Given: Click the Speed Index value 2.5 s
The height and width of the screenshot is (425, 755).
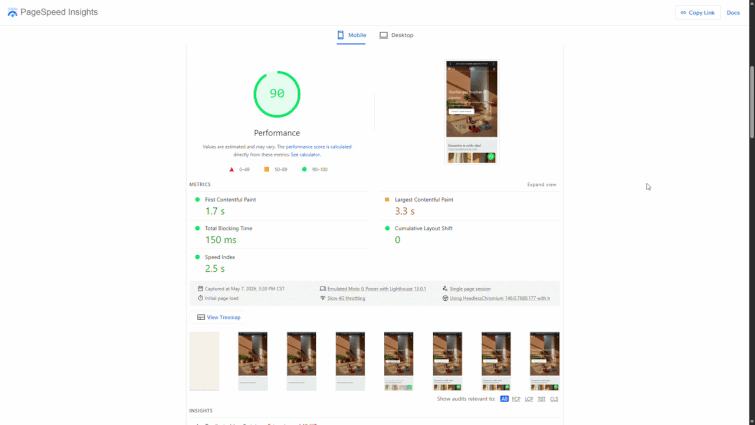Looking at the screenshot, I should (215, 269).
